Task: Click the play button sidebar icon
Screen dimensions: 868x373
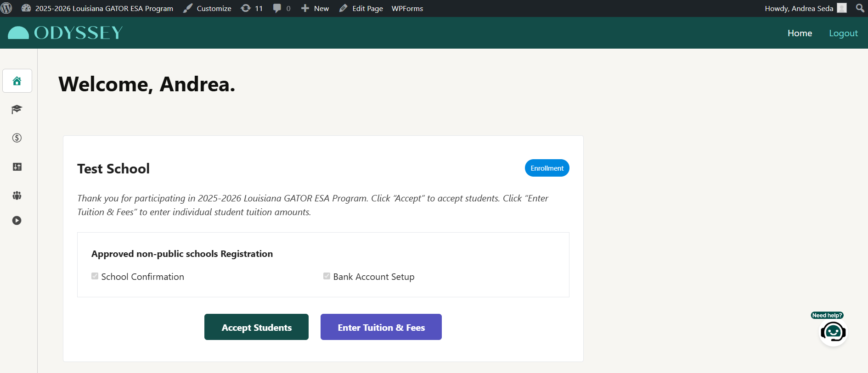Action: pos(17,221)
